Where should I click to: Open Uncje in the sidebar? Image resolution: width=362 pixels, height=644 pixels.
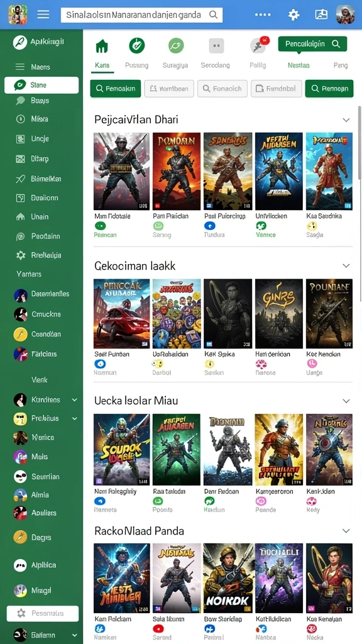pos(40,139)
